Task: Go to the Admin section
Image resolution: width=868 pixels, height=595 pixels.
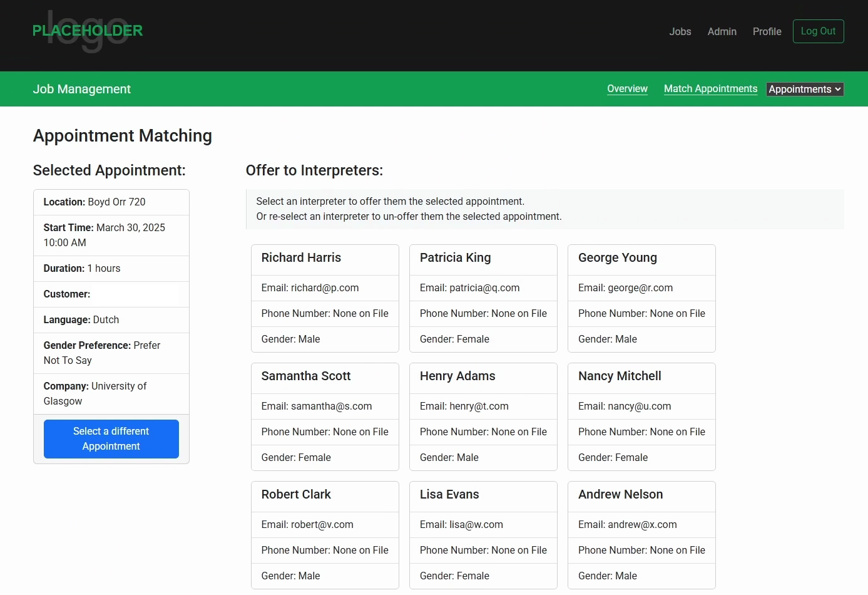Action: pyautogui.click(x=722, y=31)
